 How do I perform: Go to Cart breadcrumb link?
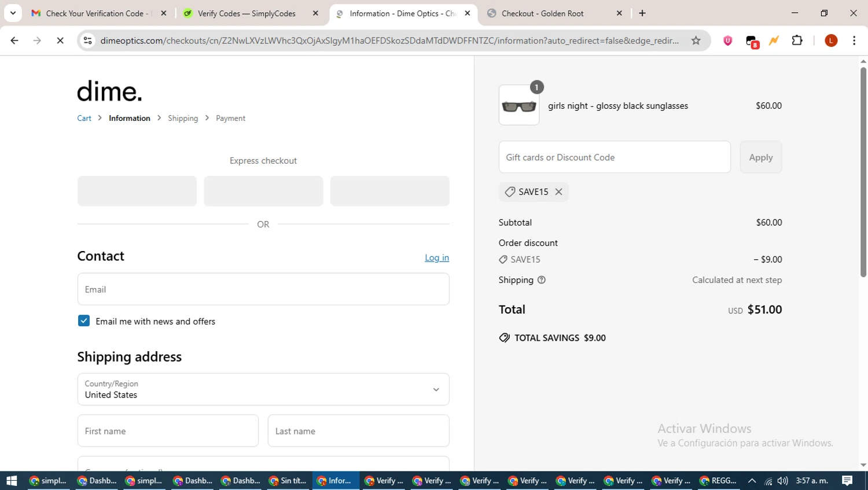click(x=84, y=118)
